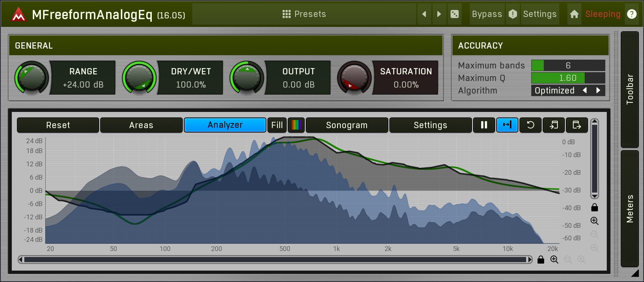Select previous Algorithm with left arrow
Screen dimensions: 644x282
[585, 91]
